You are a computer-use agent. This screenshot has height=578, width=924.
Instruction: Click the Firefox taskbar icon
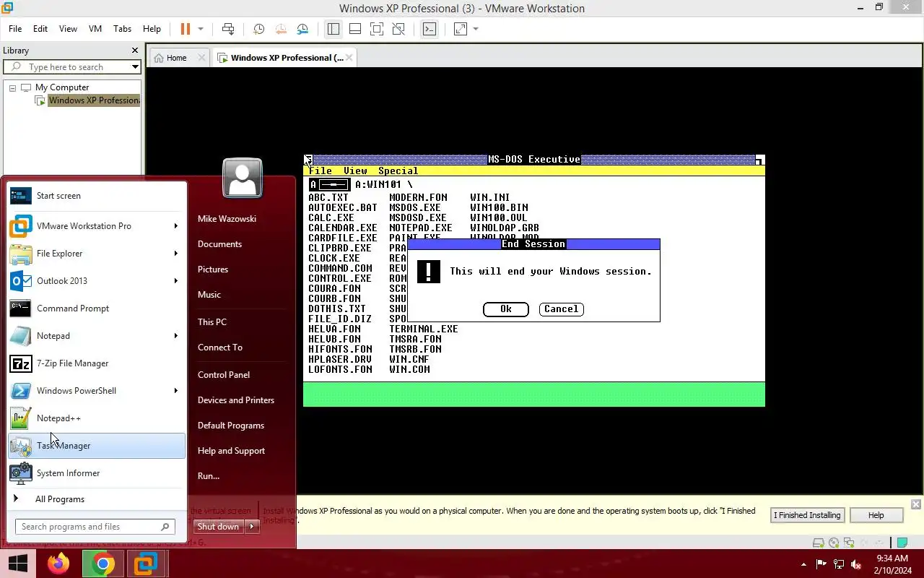(58, 564)
